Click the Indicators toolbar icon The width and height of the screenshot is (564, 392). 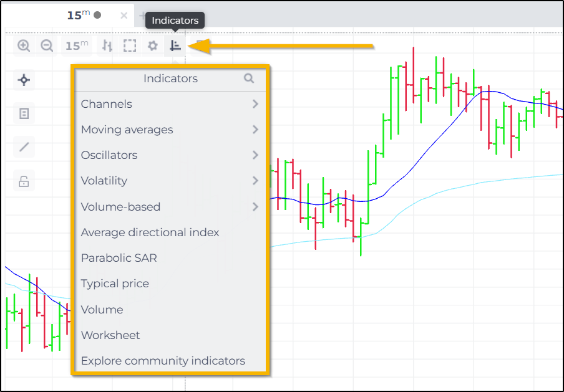[x=175, y=45]
